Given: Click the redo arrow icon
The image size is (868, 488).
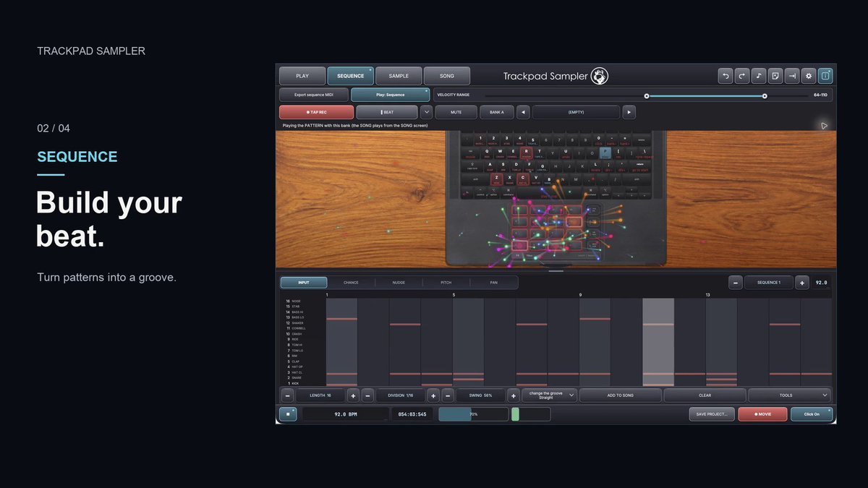Looking at the screenshot, I should 742,75.
